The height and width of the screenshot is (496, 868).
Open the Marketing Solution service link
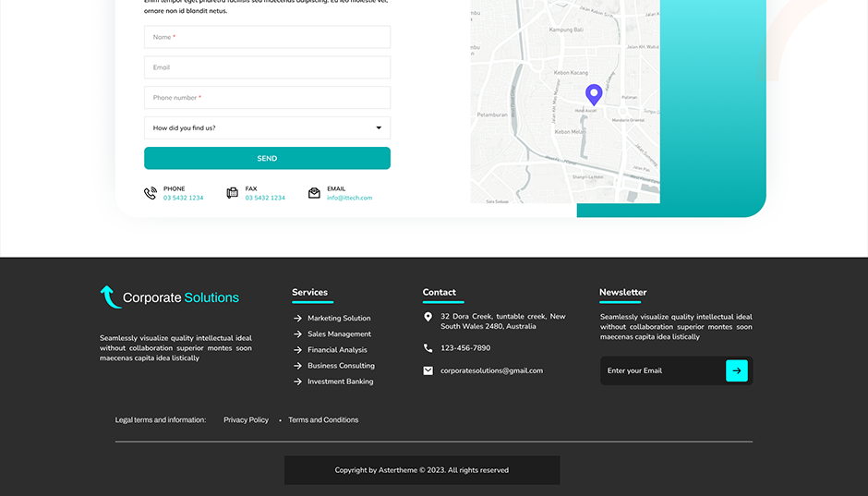coord(339,318)
